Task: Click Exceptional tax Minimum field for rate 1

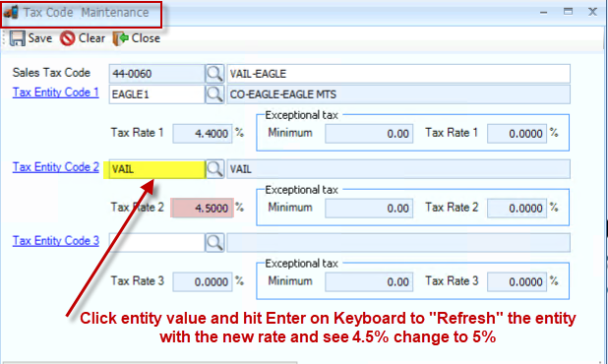Action: coord(369,134)
